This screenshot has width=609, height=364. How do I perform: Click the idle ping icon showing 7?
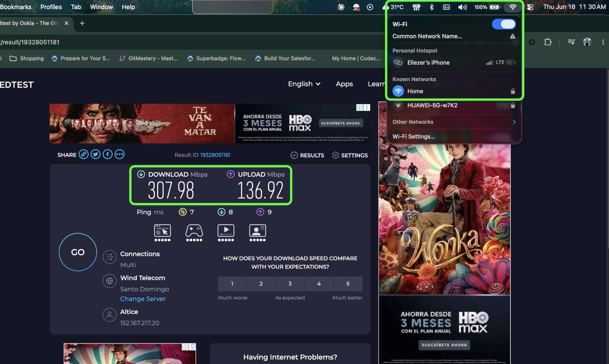(183, 212)
